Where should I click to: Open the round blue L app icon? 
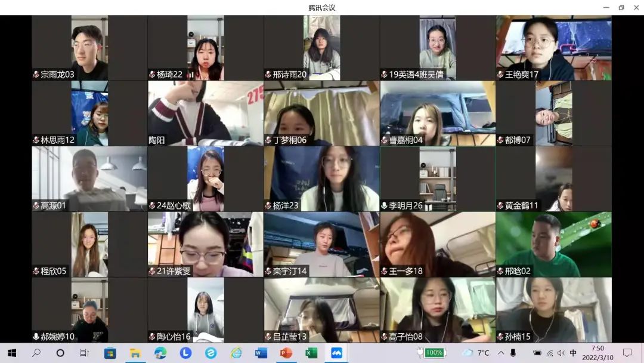point(185,353)
